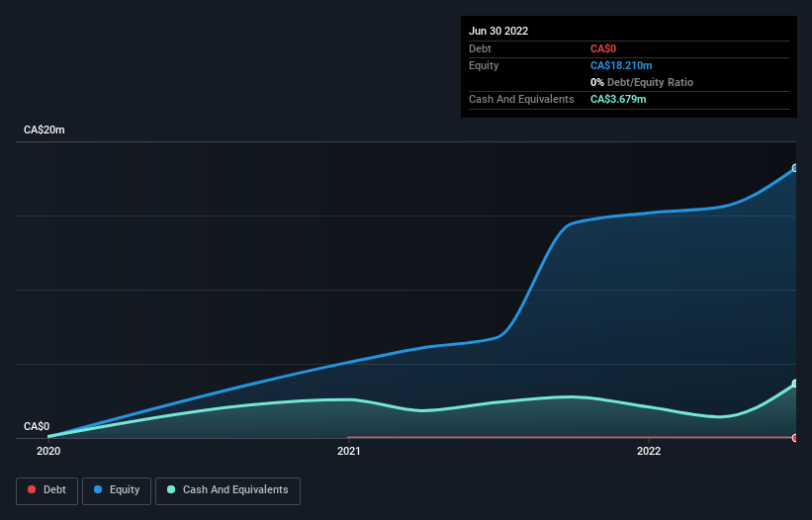Select the Equity endpoint marker on chart

[795, 168]
